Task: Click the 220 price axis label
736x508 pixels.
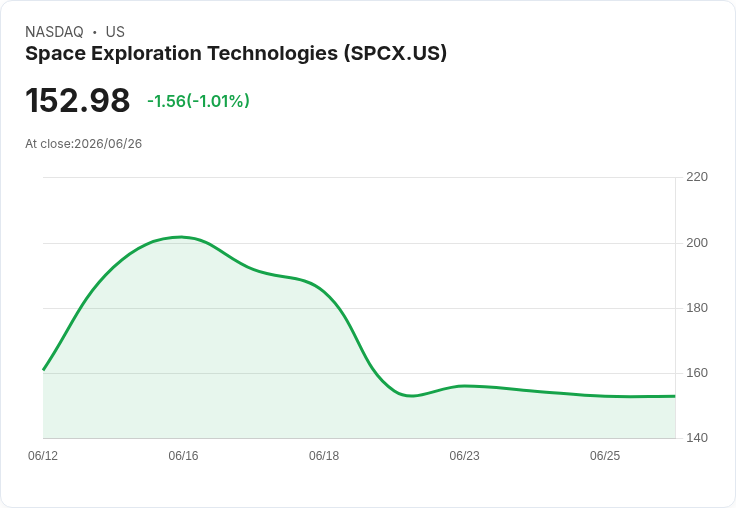Action: [697, 177]
